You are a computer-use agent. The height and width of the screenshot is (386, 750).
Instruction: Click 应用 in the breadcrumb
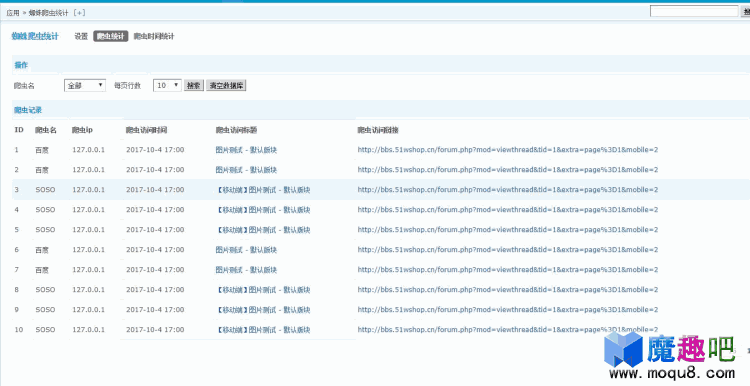click(13, 13)
